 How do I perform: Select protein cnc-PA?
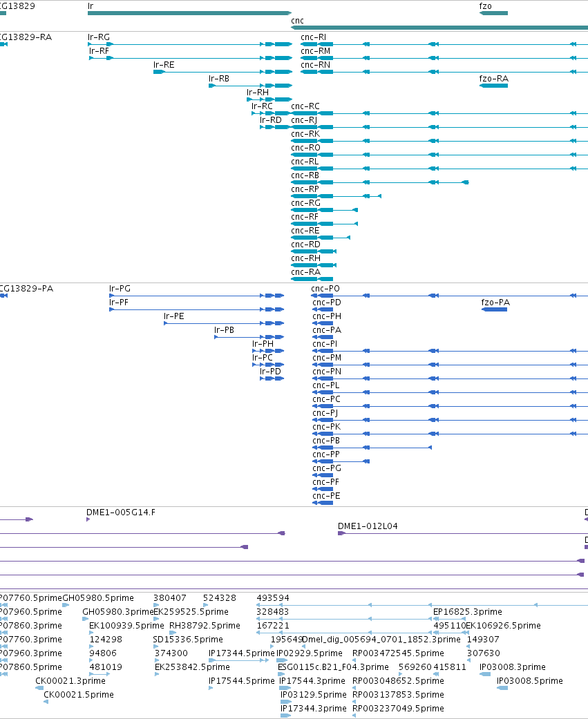[x=323, y=337]
